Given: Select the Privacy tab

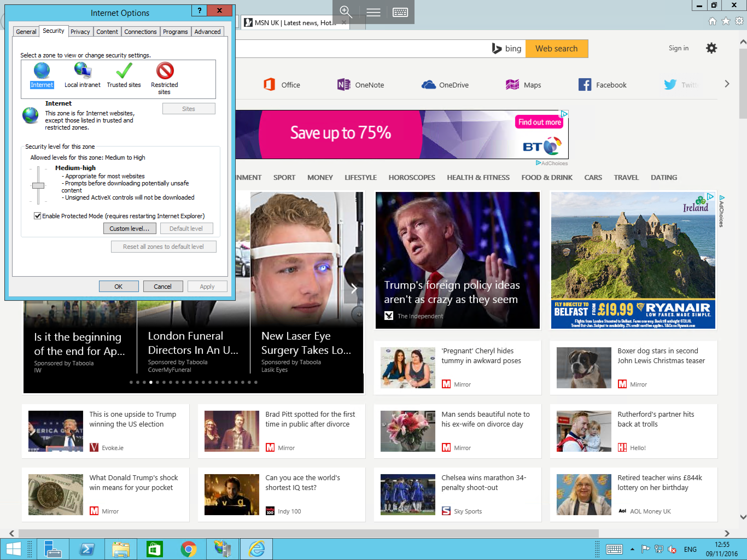Looking at the screenshot, I should click(x=80, y=32).
